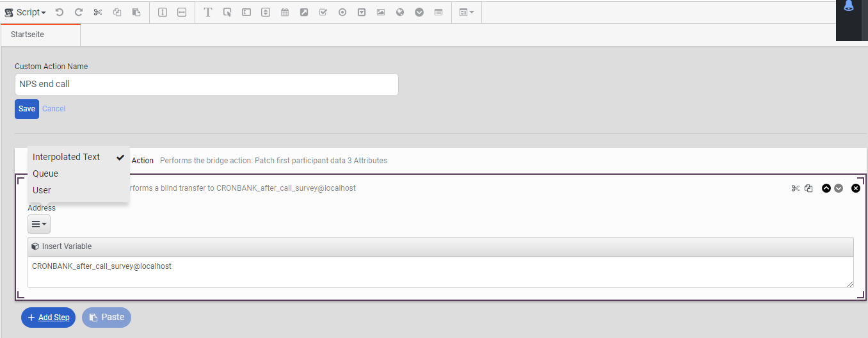The width and height of the screenshot is (868, 338).
Task: Click the Custom Action Name input field
Action: [x=206, y=84]
